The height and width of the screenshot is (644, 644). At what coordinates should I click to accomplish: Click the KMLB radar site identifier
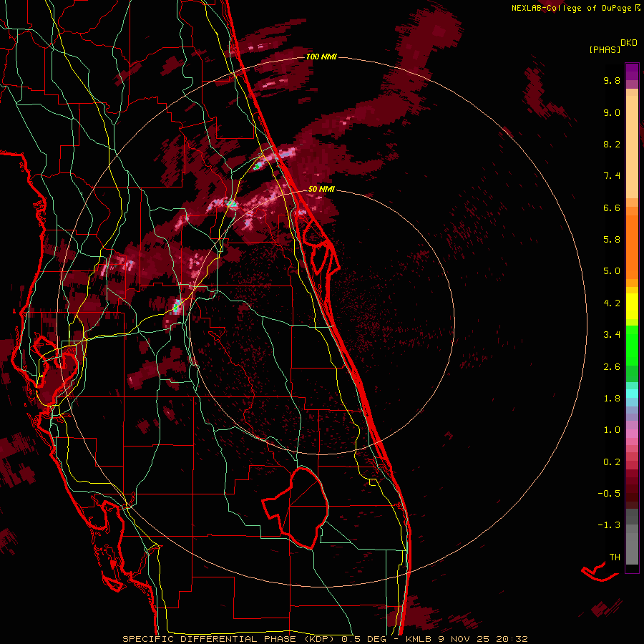418,639
